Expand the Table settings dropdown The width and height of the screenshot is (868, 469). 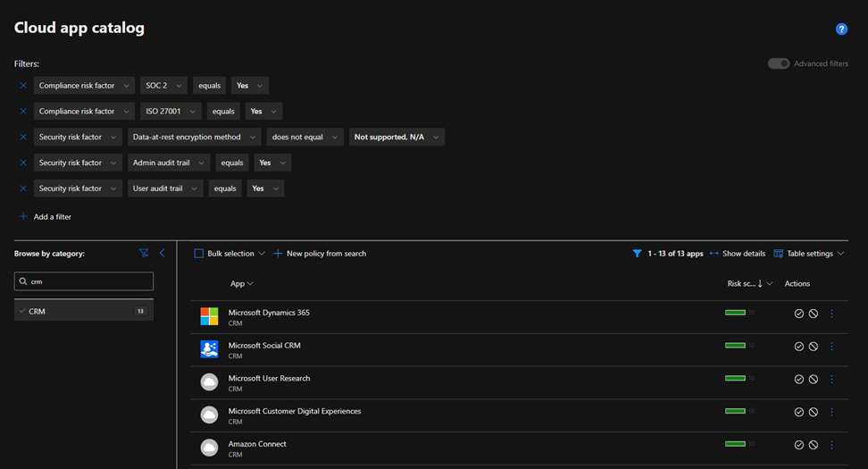point(809,254)
